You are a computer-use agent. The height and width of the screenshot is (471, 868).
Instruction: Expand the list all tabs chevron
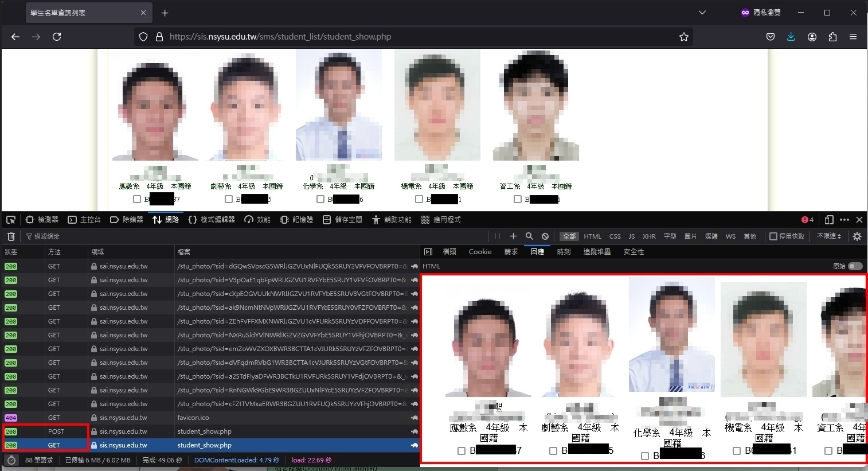[702, 13]
